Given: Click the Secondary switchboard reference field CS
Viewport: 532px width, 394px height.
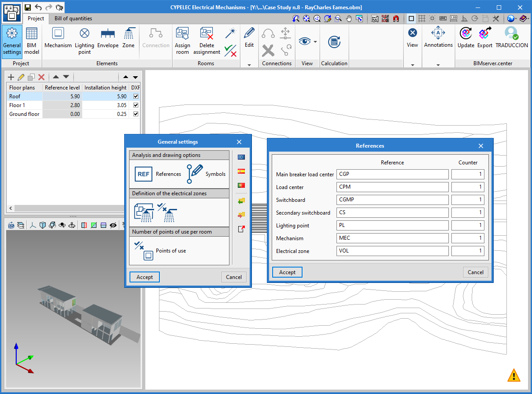Looking at the screenshot, I should [x=392, y=212].
